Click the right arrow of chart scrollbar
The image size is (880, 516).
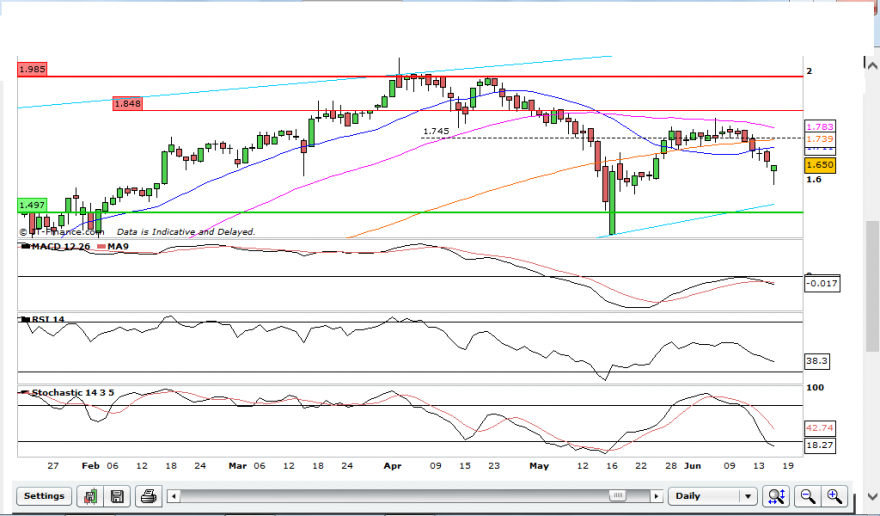coord(656,496)
